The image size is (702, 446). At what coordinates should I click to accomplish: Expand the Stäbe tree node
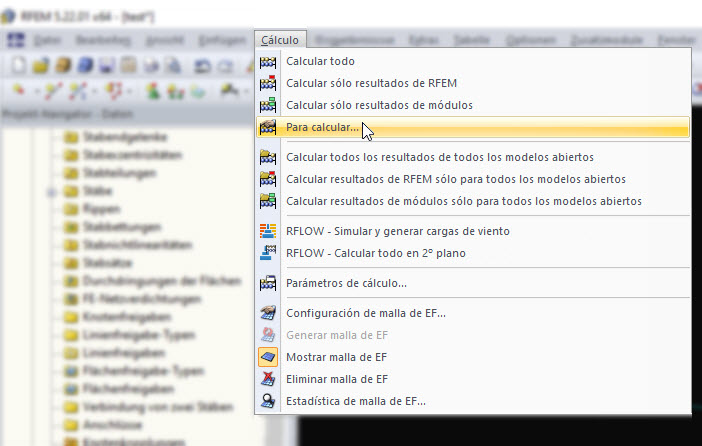click(51, 192)
